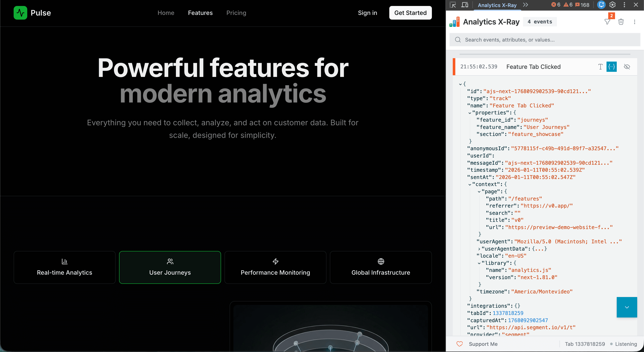Image resolution: width=644 pixels, height=352 pixels.
Task: Click the Get Started button
Action: (410, 13)
